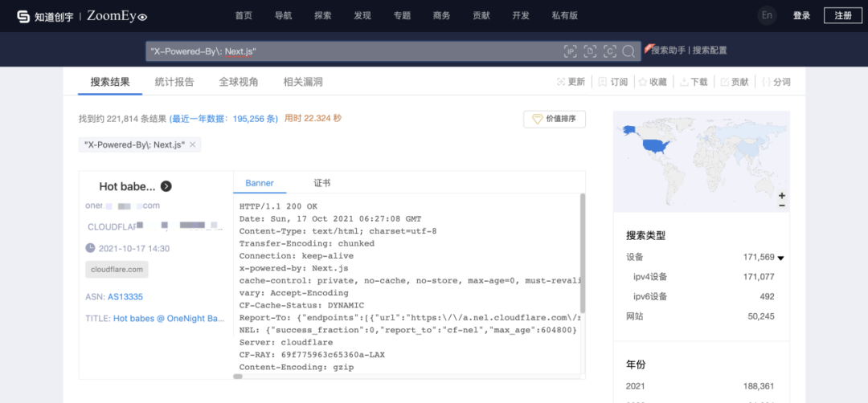Open the 发现 menu item
The image size is (868, 403).
[x=362, y=15]
